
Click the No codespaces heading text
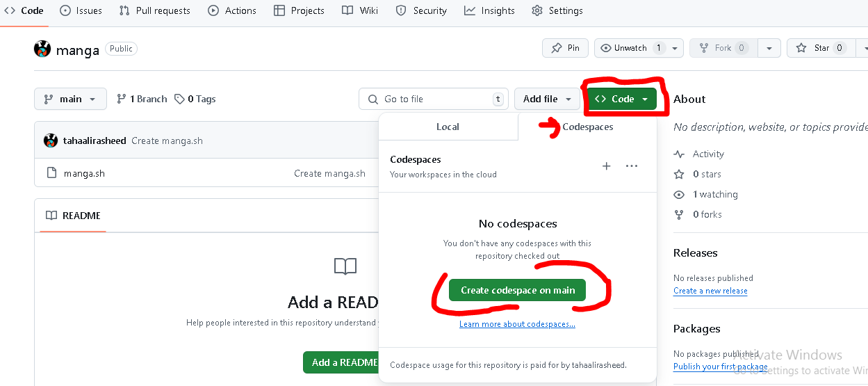click(518, 224)
